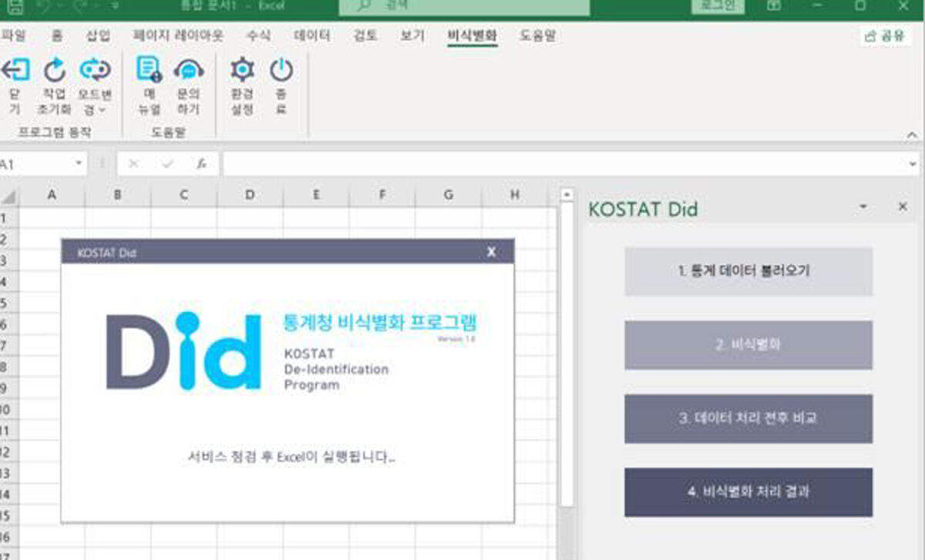Screen dimensions: 925x560
Task: Select column E header
Action: coord(316,196)
